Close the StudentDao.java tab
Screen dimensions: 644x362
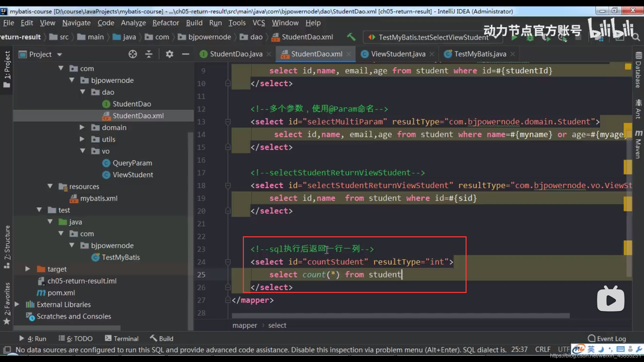tap(269, 54)
